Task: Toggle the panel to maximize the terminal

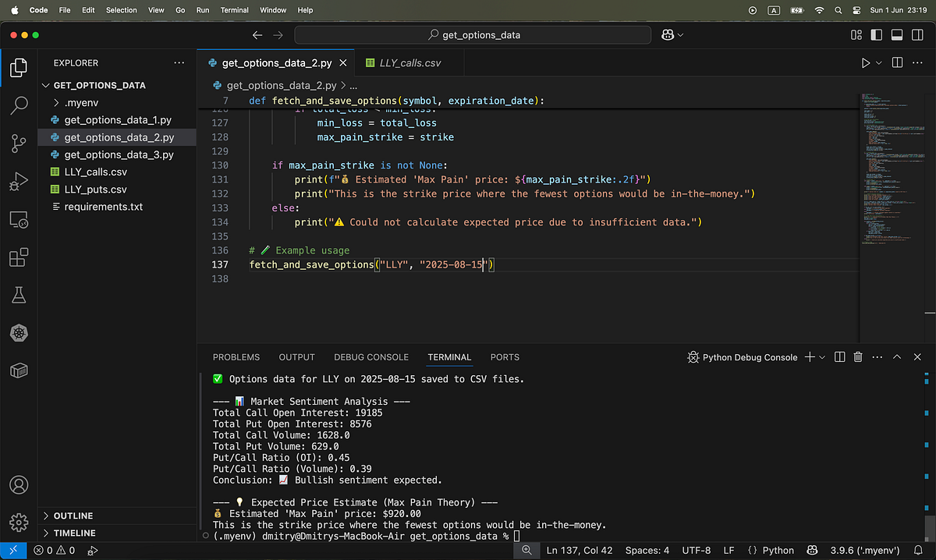Action: point(896,356)
